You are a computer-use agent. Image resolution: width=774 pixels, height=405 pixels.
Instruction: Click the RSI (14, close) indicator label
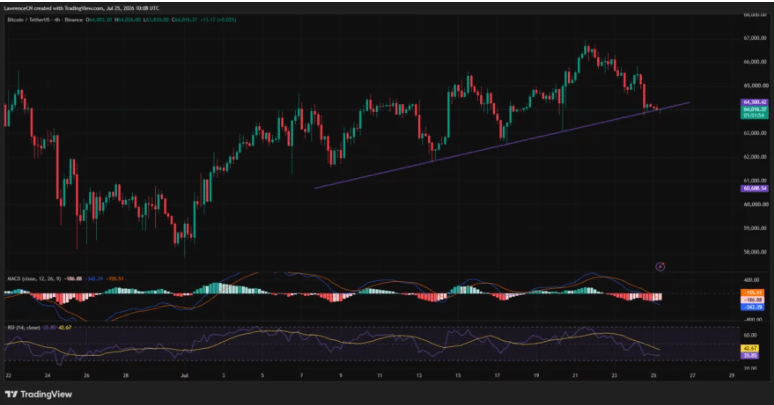coord(24,327)
